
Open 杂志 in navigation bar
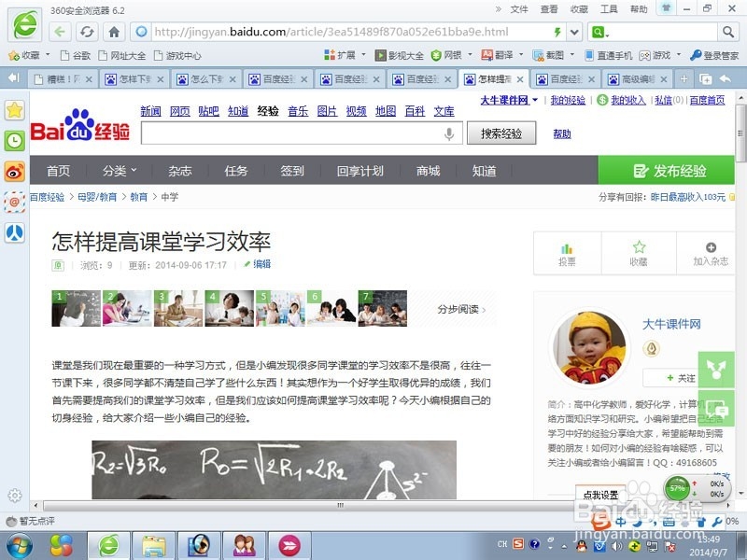(179, 171)
